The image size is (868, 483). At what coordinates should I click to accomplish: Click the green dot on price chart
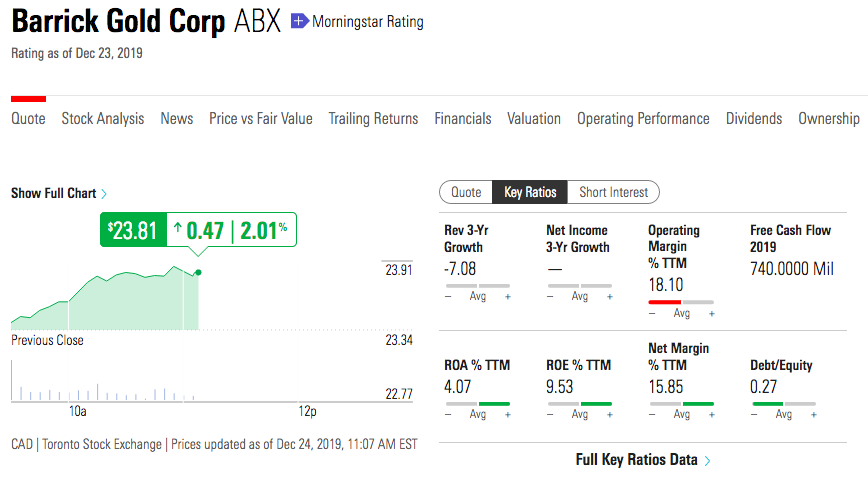pos(198,272)
